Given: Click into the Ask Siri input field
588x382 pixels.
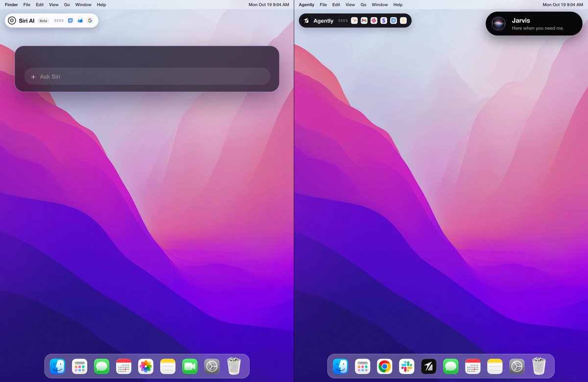Looking at the screenshot, I should click(x=147, y=76).
